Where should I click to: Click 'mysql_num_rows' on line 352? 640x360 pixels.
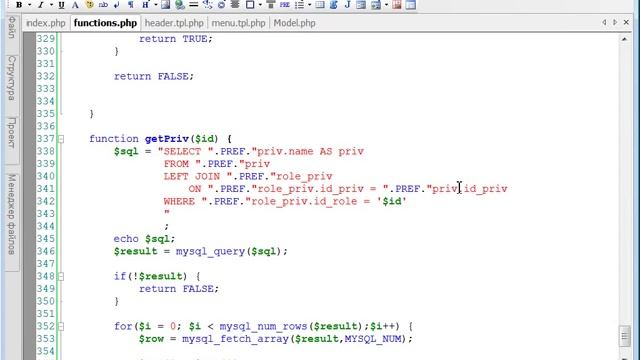(x=263, y=327)
